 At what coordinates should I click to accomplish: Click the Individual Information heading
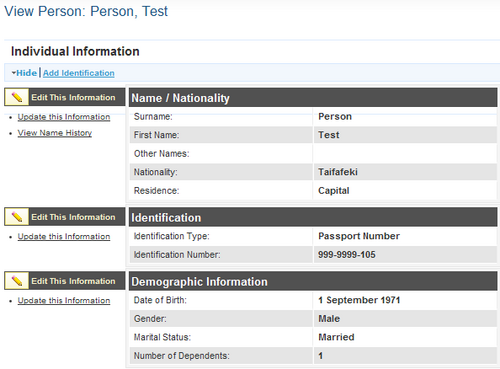coord(75,51)
